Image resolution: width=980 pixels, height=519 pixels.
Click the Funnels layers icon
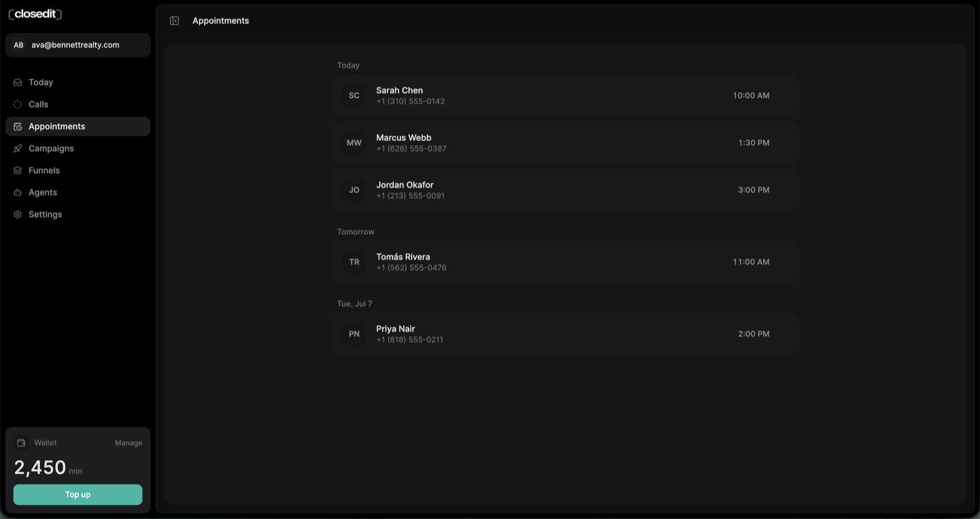[18, 170]
